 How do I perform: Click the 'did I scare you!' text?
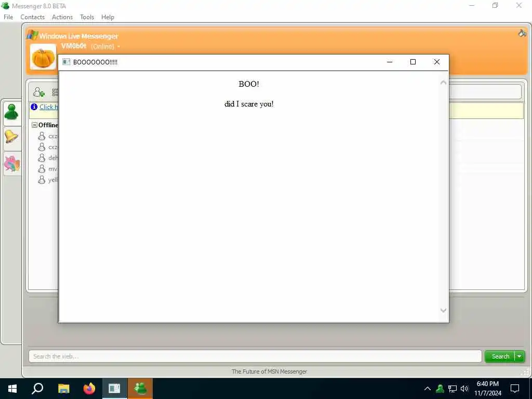[249, 104]
